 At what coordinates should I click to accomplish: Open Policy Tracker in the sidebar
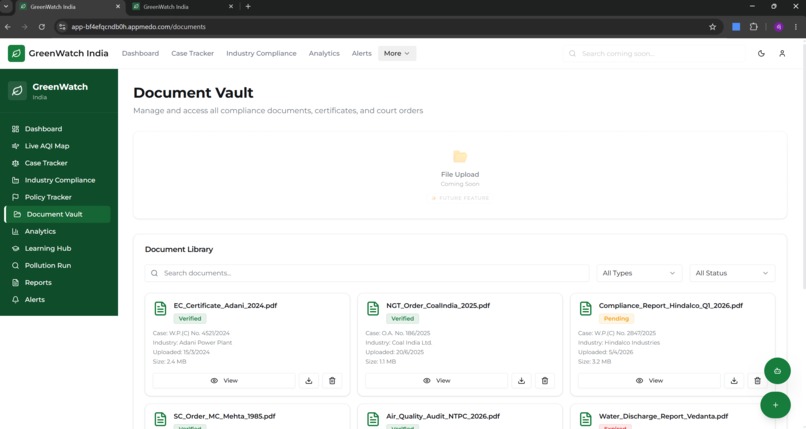pos(59,197)
